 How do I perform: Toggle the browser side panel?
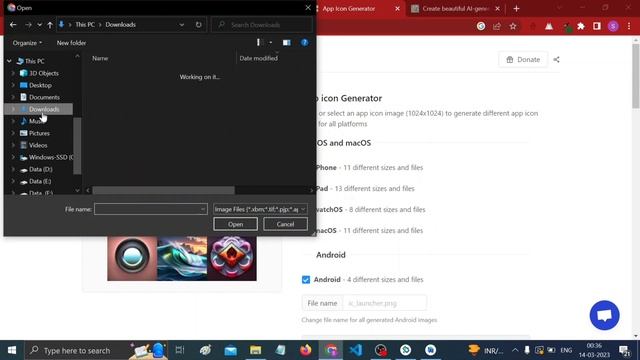tap(597, 26)
